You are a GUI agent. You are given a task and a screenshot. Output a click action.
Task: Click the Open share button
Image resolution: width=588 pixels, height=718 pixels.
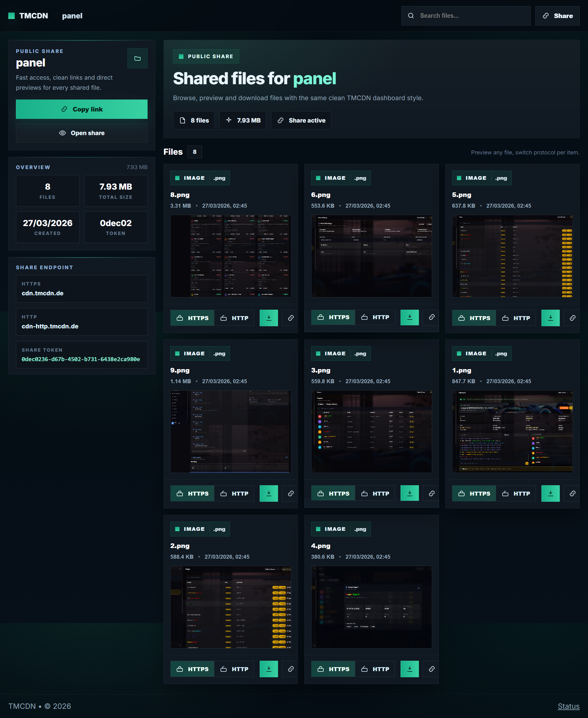82,133
